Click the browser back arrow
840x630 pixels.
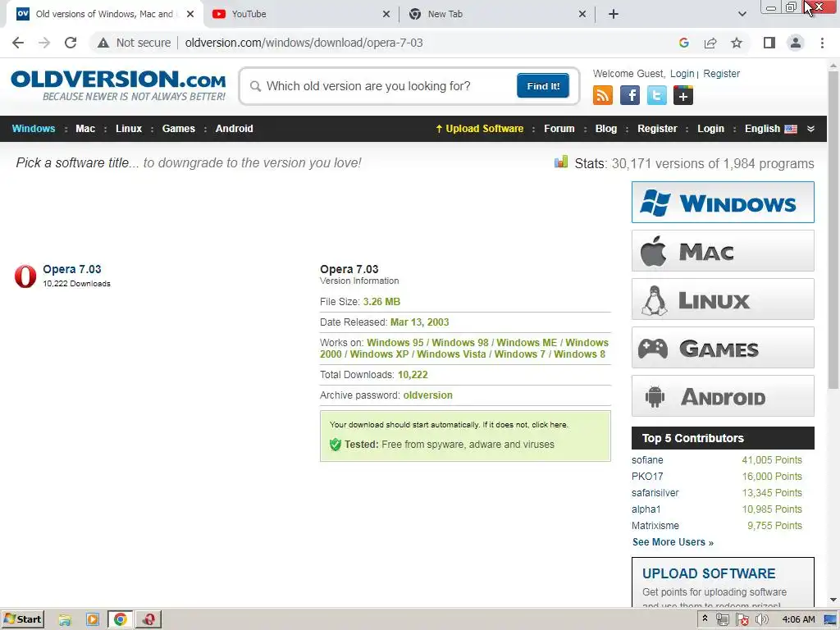tap(18, 43)
